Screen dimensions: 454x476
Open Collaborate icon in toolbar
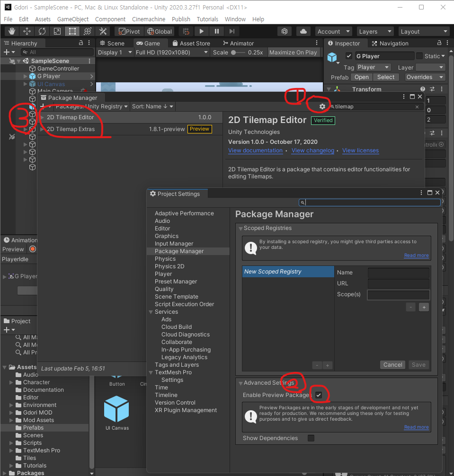(x=285, y=31)
